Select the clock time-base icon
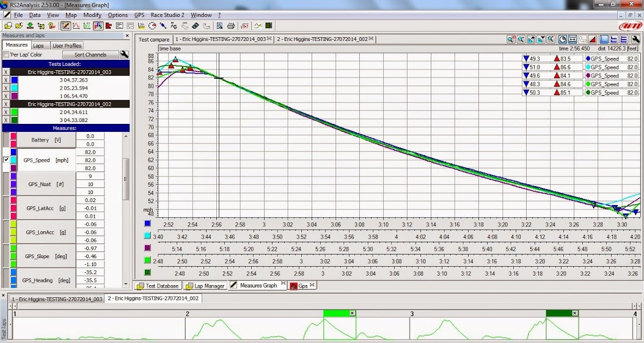644x343 pixels. 563,39
